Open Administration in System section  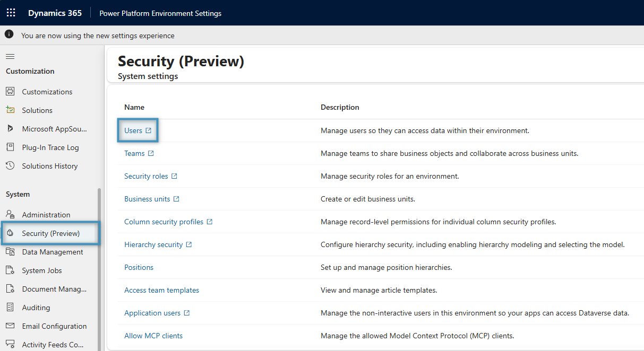[x=46, y=215]
